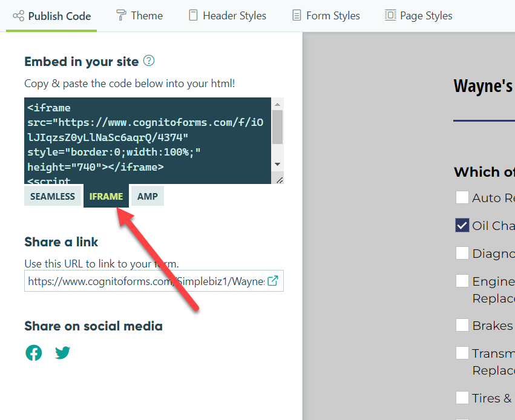515x420 pixels.
Task: Select the AMP embed option
Action: coord(148,196)
